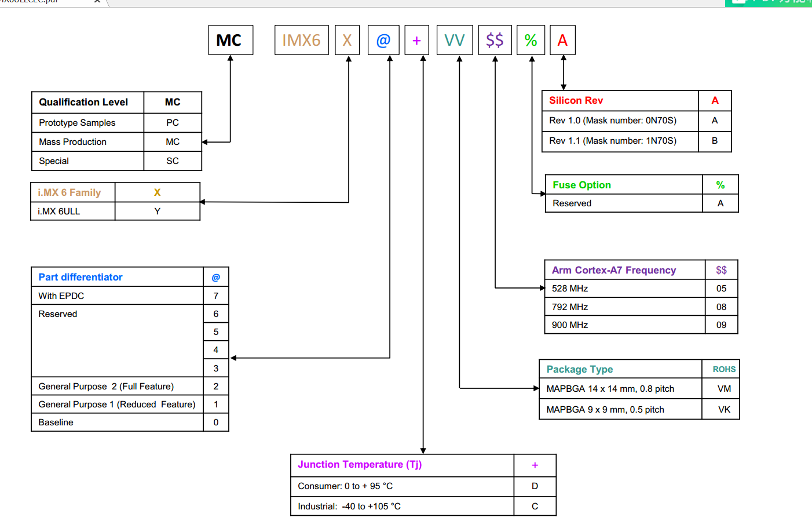Image resolution: width=812 pixels, height=521 pixels.
Task: Select Reserved in Part differentiator table
Action: [x=58, y=314]
